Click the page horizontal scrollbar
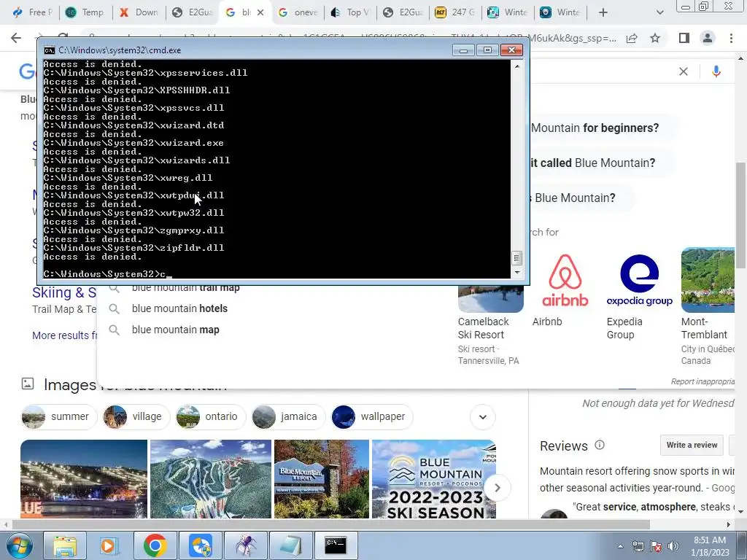The image size is (747, 560). pos(330,524)
